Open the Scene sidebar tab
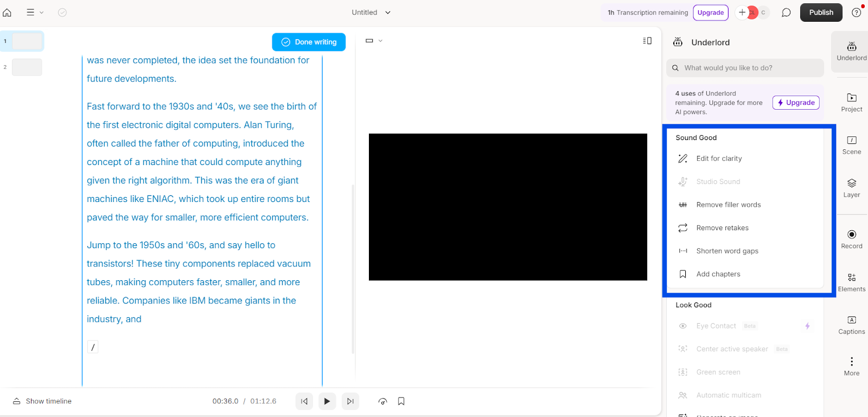868x417 pixels. [851, 145]
